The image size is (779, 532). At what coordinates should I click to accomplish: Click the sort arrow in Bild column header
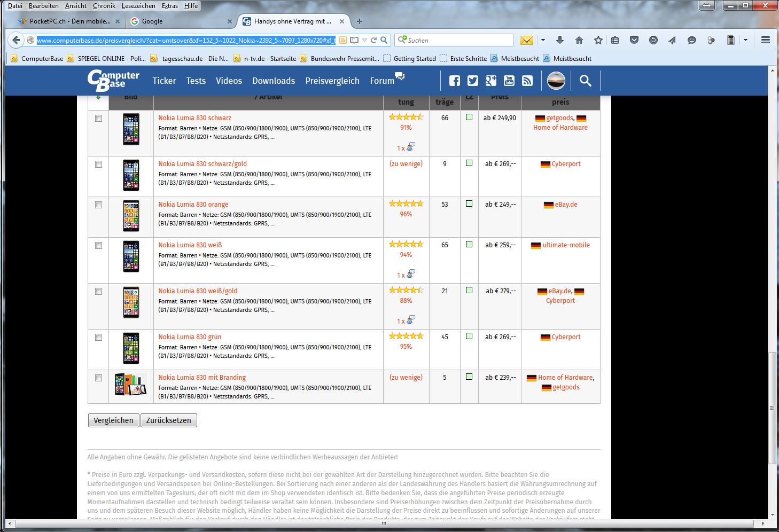98,97
